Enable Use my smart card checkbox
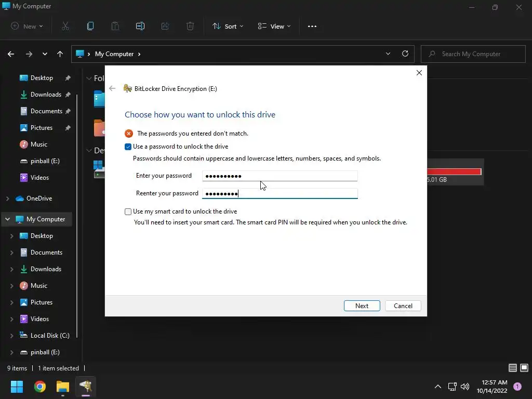Image resolution: width=532 pixels, height=399 pixels. tap(128, 212)
